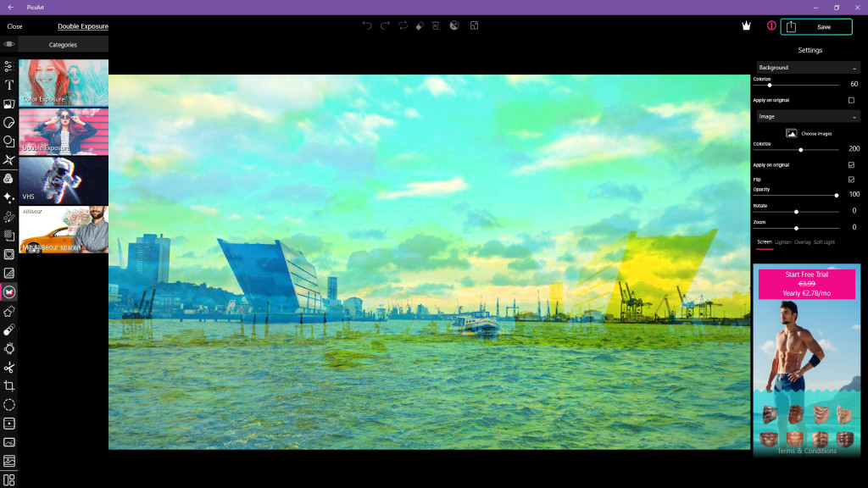The image size is (868, 488).
Task: Select the Screen blend mode tab
Action: (x=766, y=241)
